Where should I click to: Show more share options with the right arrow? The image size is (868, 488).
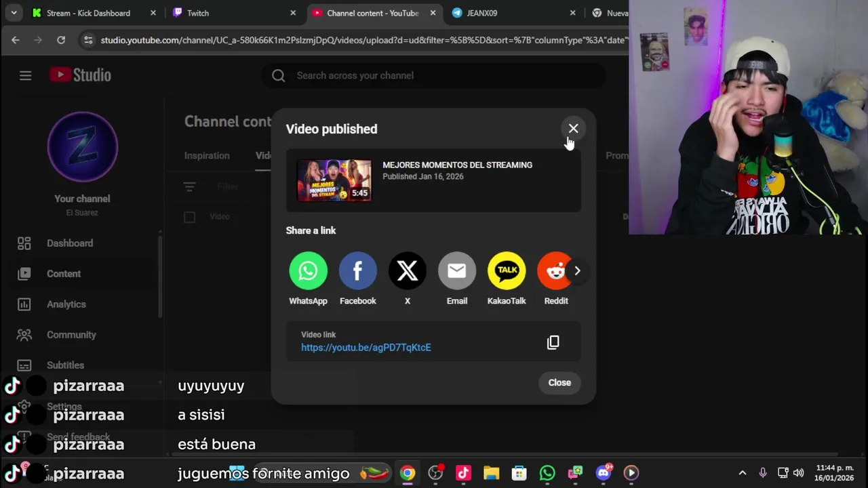[x=577, y=271]
